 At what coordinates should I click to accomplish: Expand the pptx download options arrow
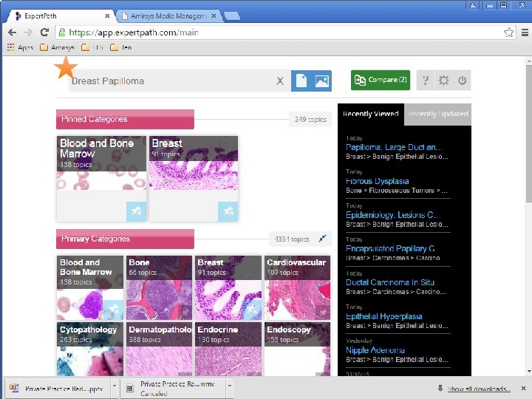tap(115, 386)
